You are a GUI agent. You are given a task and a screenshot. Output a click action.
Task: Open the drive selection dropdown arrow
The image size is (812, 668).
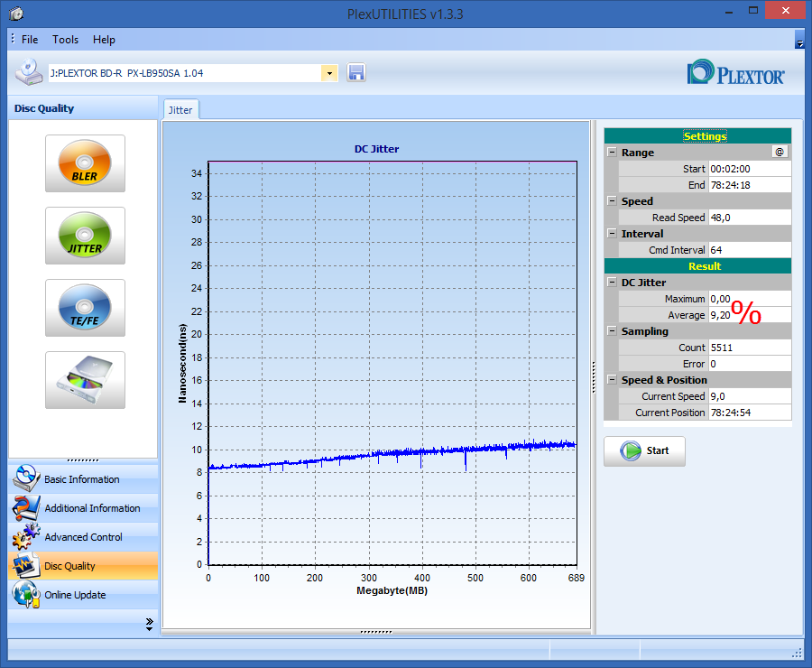pyautogui.click(x=329, y=73)
